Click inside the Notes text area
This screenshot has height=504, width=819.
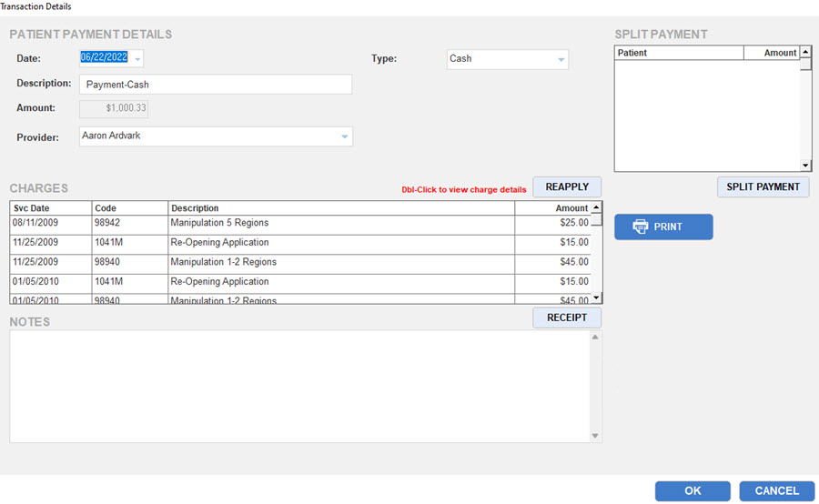tap(300, 386)
